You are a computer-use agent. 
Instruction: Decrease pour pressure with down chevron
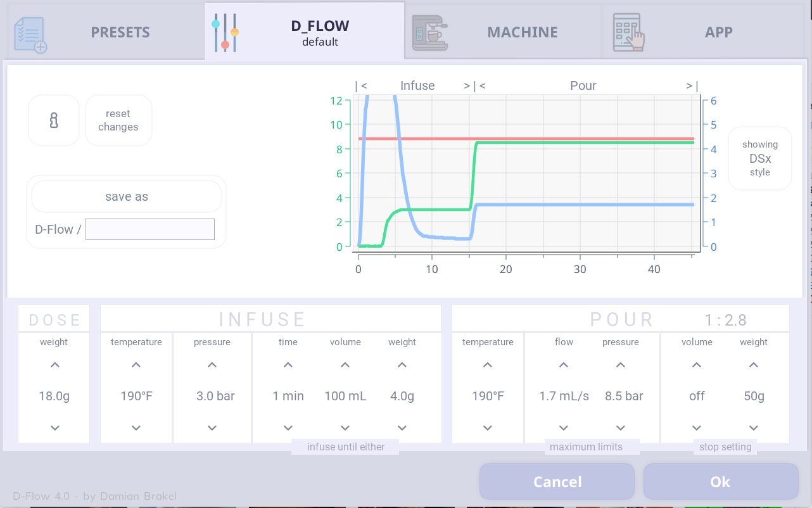coord(621,428)
